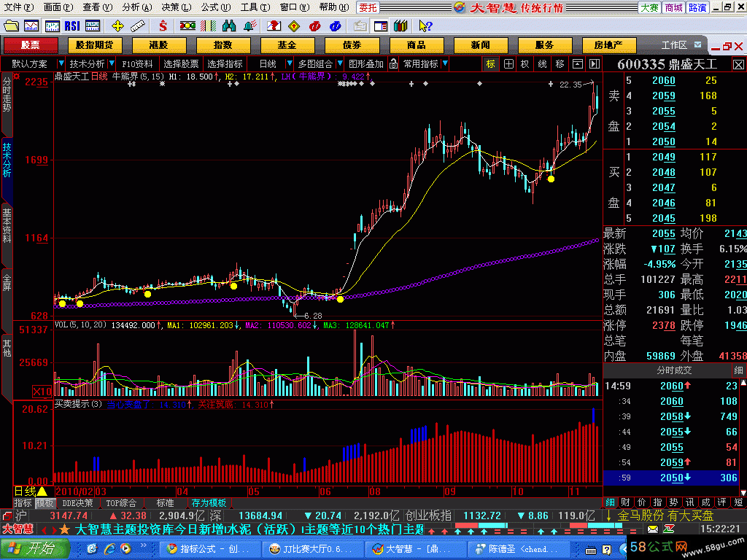Open the stacked books help icon
The height and width of the screenshot is (560, 747).
[x=400, y=26]
